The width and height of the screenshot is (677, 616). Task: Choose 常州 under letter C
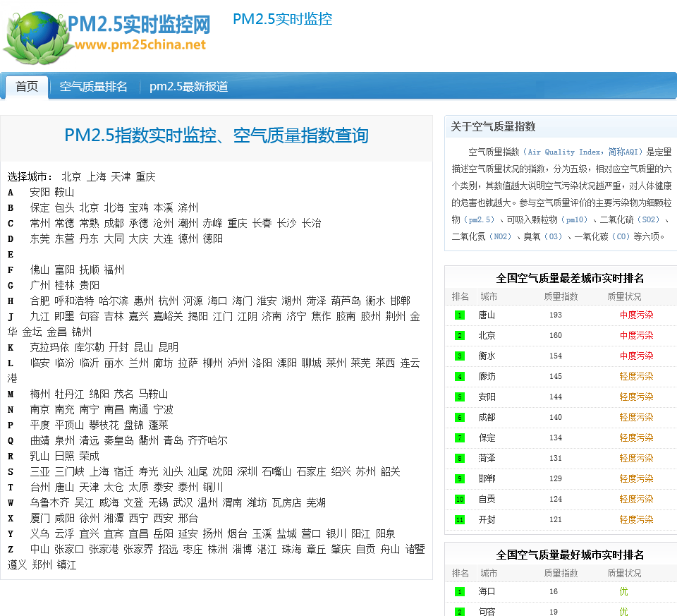[x=39, y=224]
